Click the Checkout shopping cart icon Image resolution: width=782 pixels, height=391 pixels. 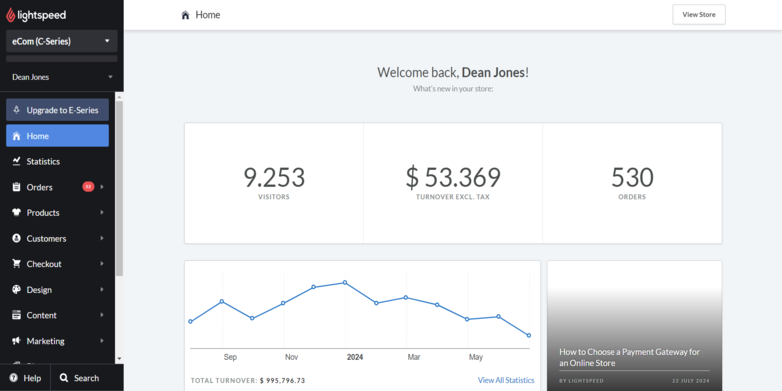16,264
